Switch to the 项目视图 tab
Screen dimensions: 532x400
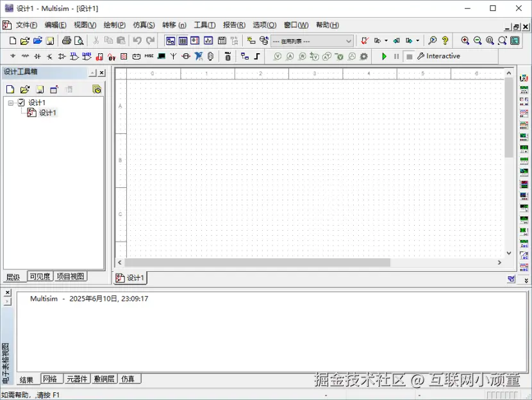[71, 276]
